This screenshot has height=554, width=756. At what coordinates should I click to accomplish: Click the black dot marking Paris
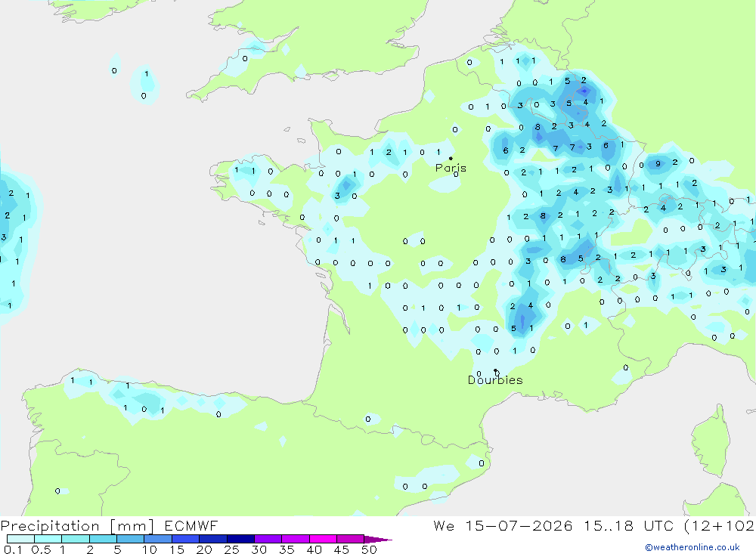click(x=451, y=158)
